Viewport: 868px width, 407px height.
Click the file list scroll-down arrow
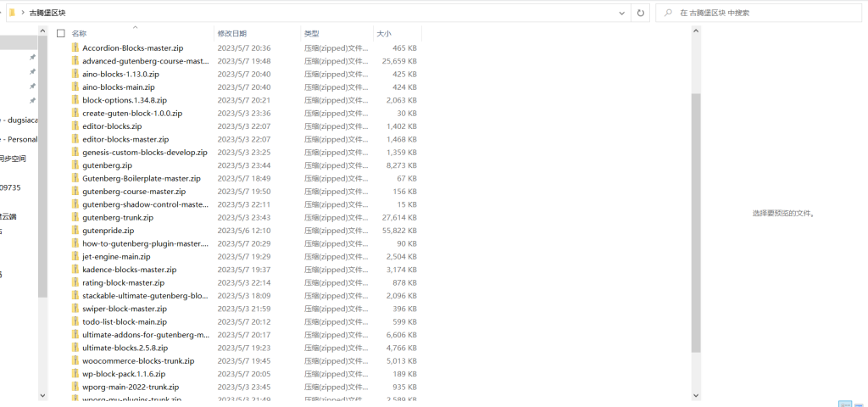(x=696, y=395)
